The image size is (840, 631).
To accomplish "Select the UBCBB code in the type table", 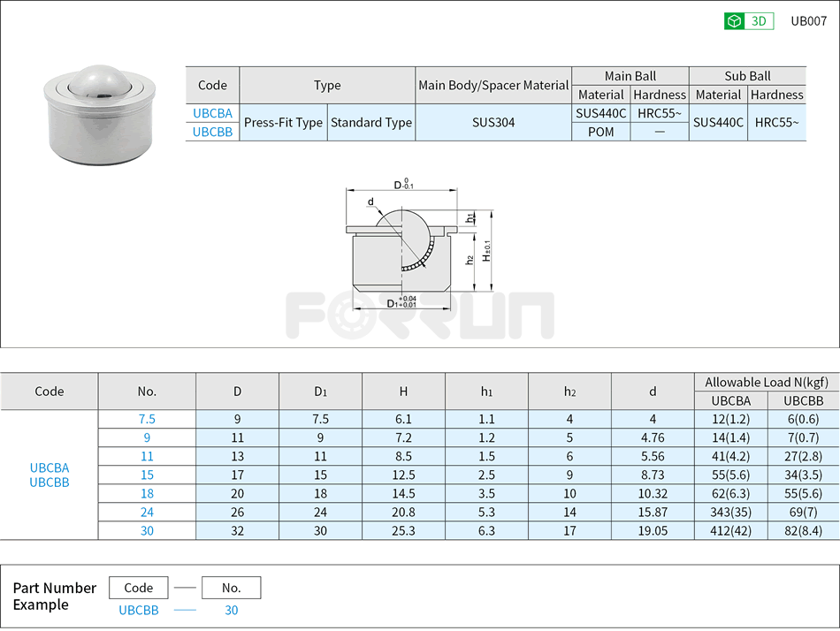I will point(212,132).
